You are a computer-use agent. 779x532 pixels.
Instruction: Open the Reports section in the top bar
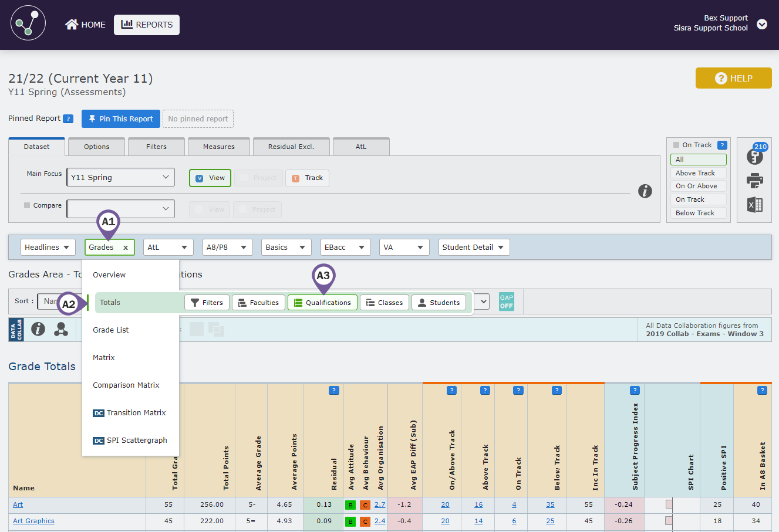146,25
